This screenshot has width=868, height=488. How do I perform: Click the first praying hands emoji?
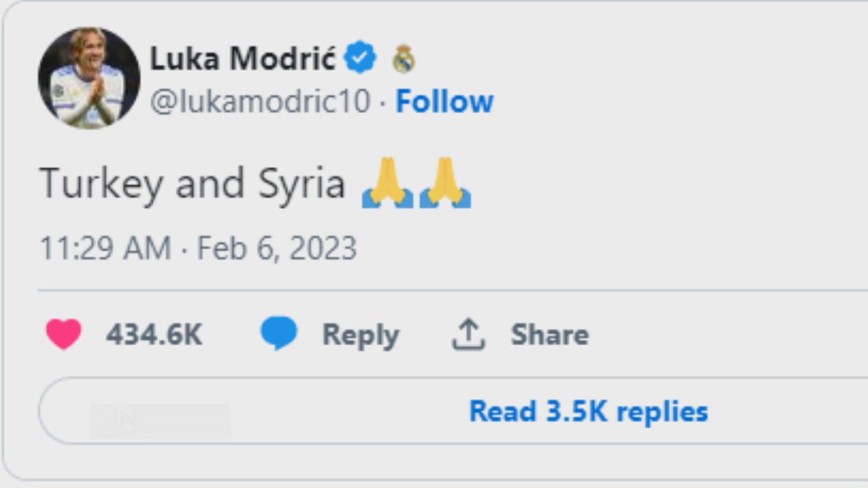coord(387,183)
